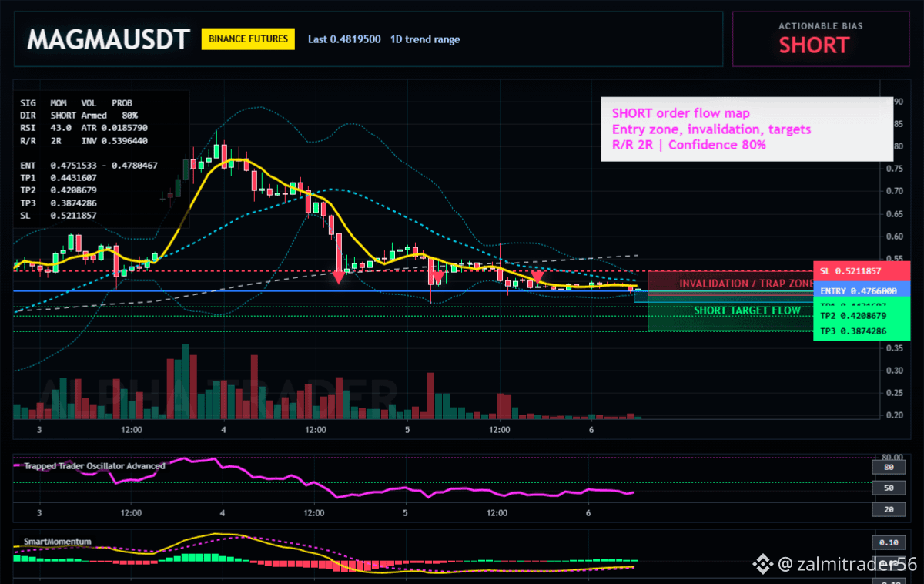The image size is (924, 584).
Task: Click the 0.70 price axis label
Action: click(x=893, y=191)
